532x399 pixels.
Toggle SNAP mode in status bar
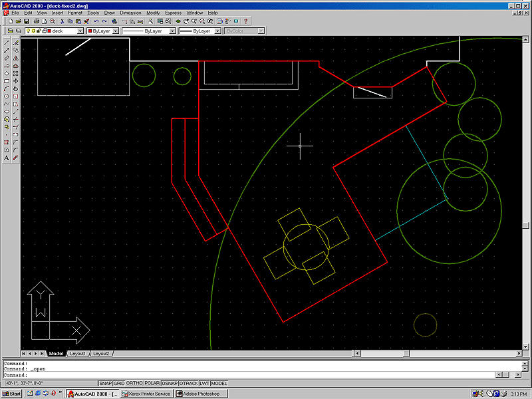(x=105, y=383)
